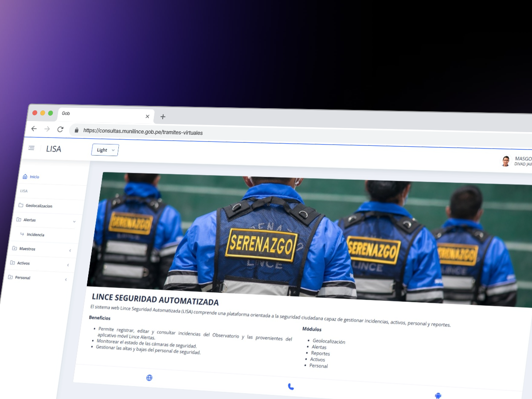Click the user avatar picture
Screen dimensions: 532x399
click(x=505, y=161)
